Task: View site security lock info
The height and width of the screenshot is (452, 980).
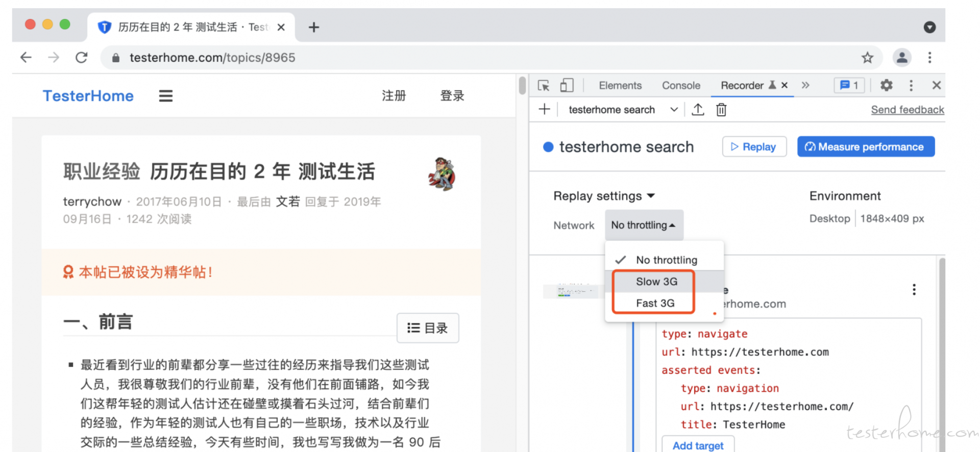Action: pos(116,58)
